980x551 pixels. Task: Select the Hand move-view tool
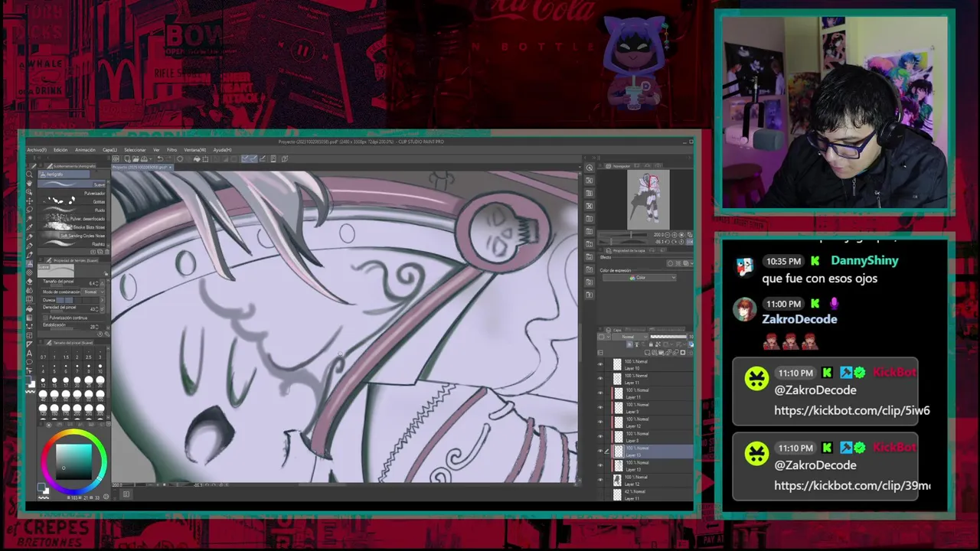tap(29, 184)
